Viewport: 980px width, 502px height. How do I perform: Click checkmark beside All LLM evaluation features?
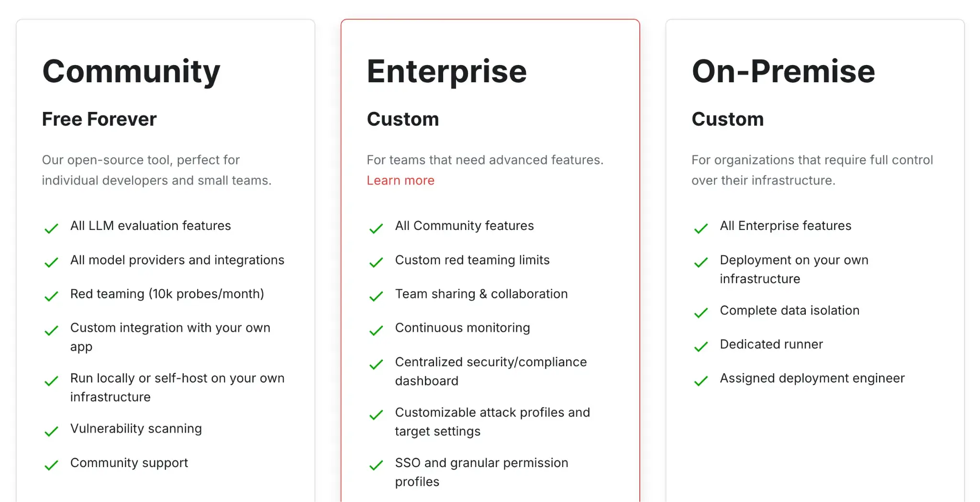click(x=51, y=229)
